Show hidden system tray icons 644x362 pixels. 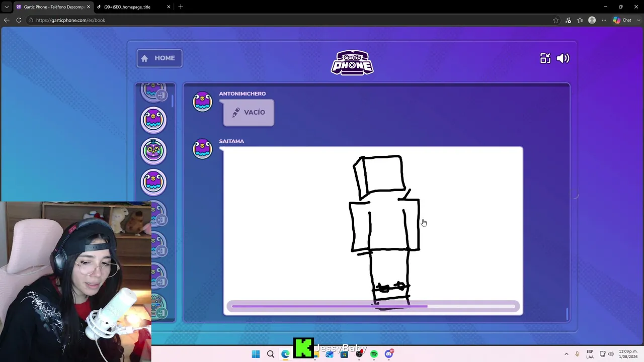pyautogui.click(x=567, y=354)
